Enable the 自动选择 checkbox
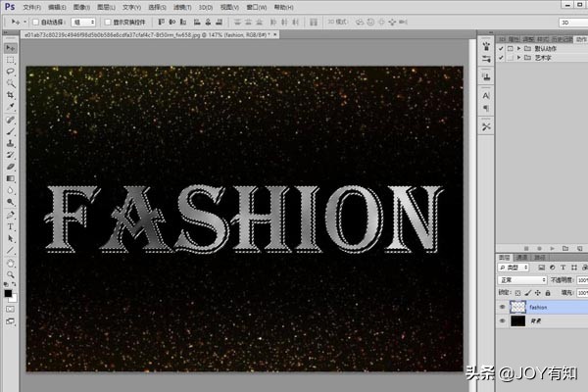 (x=36, y=21)
